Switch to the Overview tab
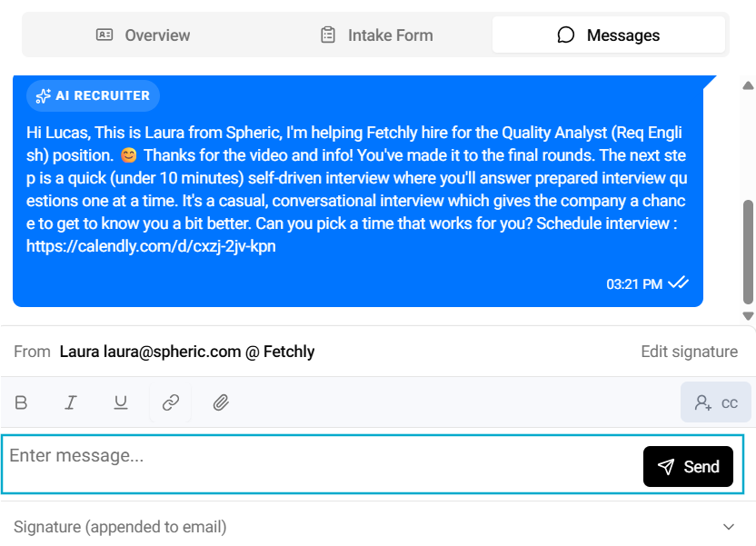The width and height of the screenshot is (756, 546). [x=143, y=35]
